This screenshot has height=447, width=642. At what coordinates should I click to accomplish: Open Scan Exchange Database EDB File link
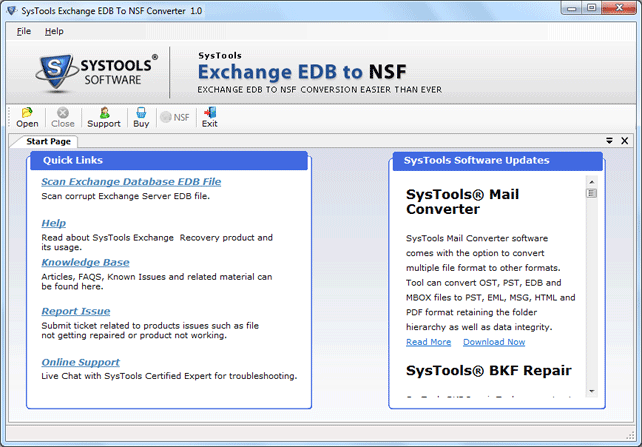[x=131, y=182]
